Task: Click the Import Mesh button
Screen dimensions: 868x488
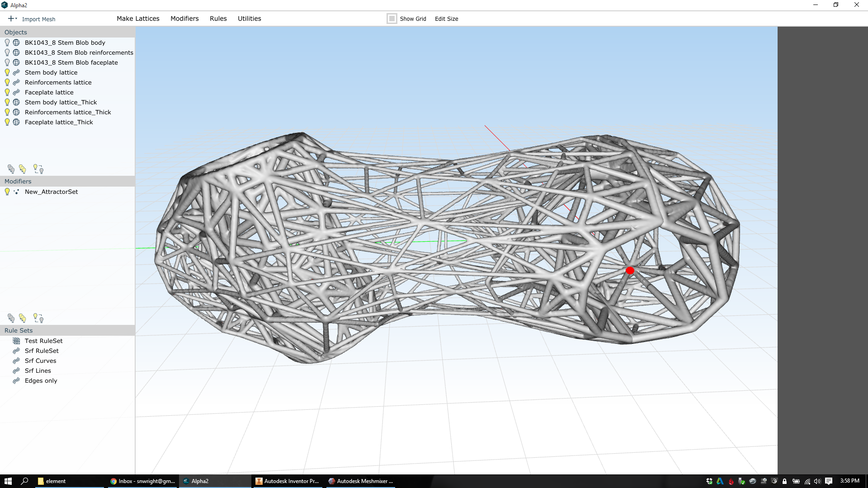Action: point(38,19)
